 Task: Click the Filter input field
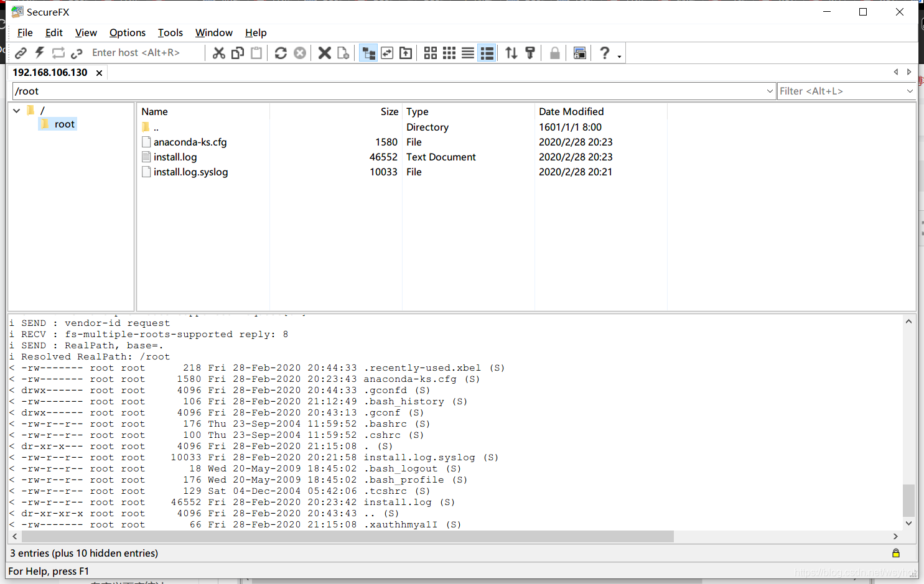click(x=840, y=91)
